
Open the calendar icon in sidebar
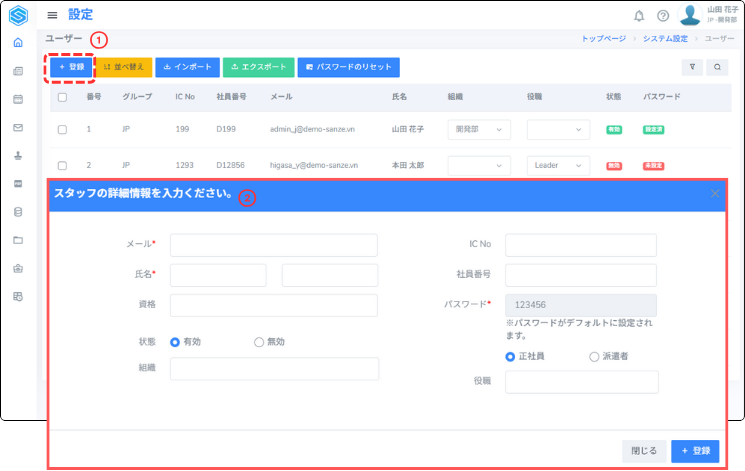click(x=18, y=99)
